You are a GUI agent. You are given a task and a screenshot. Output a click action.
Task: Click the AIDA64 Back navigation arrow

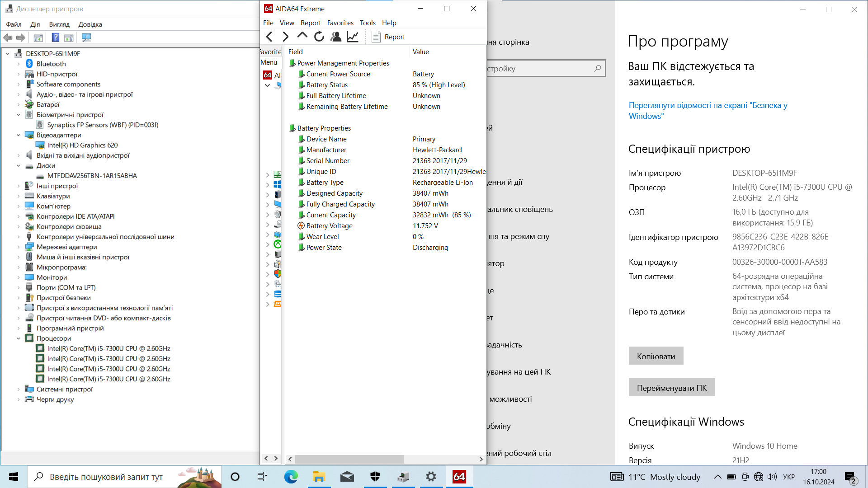coord(269,37)
